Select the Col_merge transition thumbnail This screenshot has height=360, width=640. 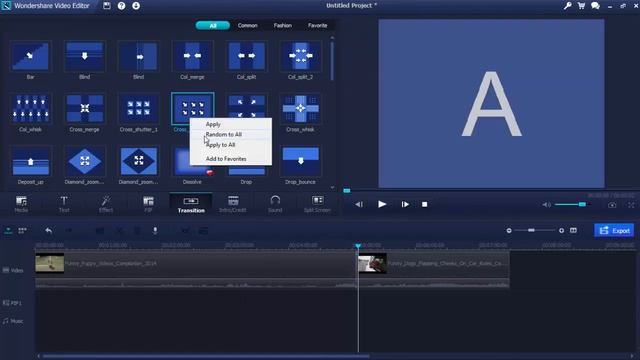point(192,56)
